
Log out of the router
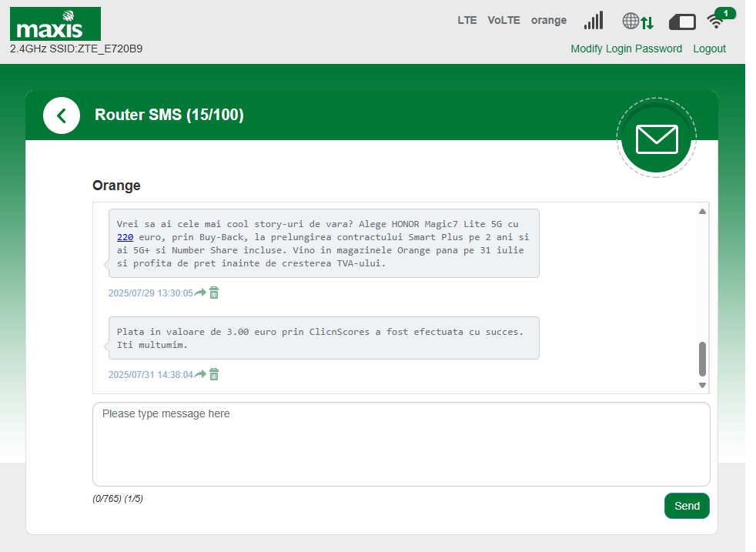click(x=709, y=49)
